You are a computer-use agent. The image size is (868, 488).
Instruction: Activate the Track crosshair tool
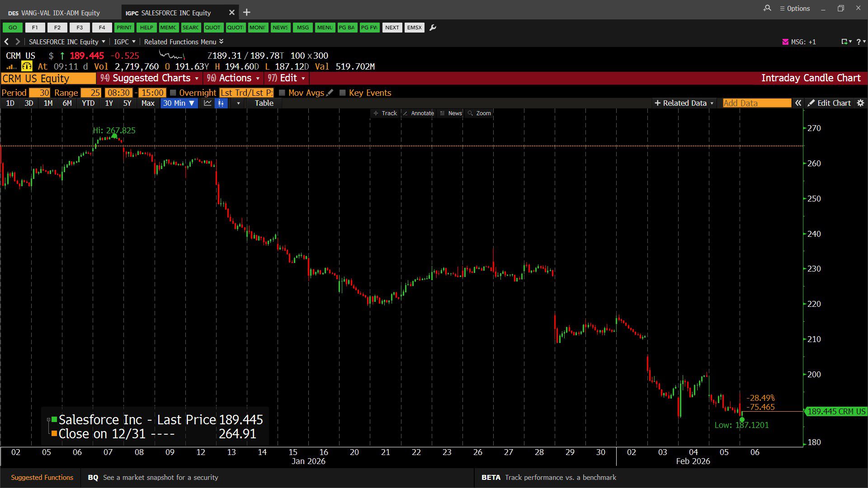(385, 113)
